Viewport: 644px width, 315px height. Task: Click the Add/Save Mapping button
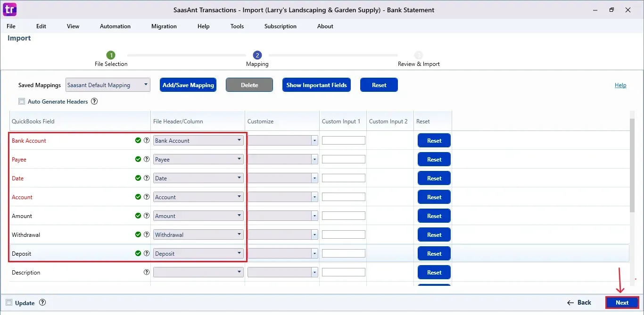(x=188, y=85)
